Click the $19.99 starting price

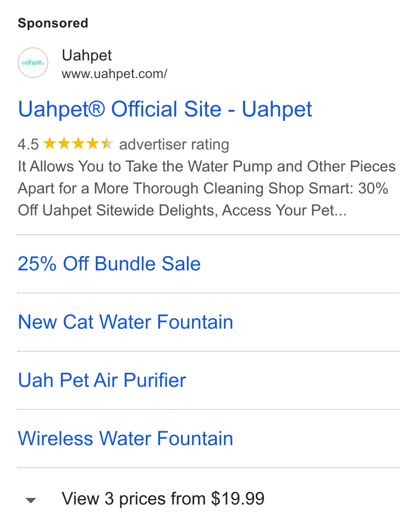(238, 499)
